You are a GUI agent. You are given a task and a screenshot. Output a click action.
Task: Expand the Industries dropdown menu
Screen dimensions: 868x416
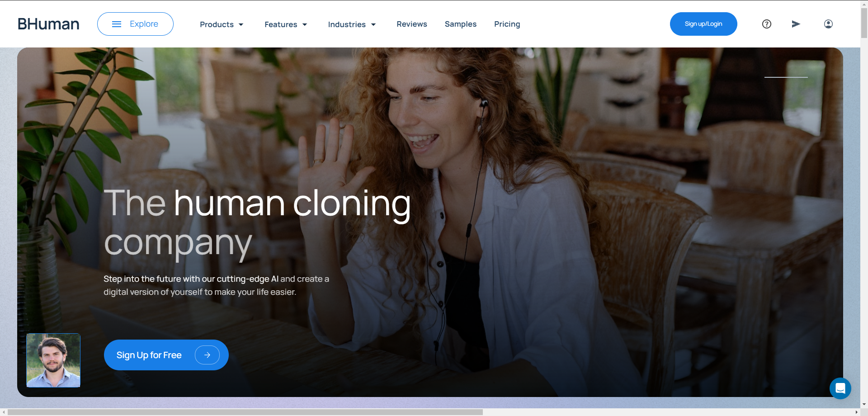pyautogui.click(x=352, y=24)
